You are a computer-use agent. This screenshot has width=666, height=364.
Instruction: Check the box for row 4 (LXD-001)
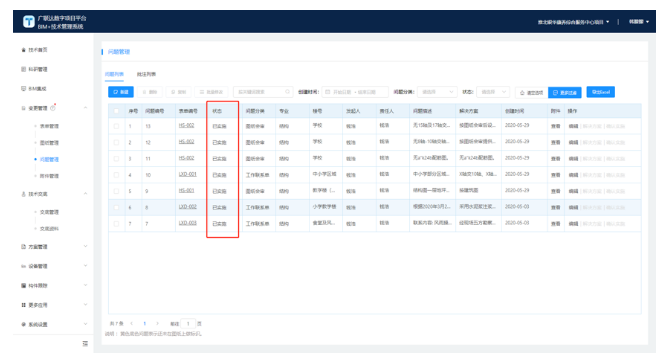point(116,175)
